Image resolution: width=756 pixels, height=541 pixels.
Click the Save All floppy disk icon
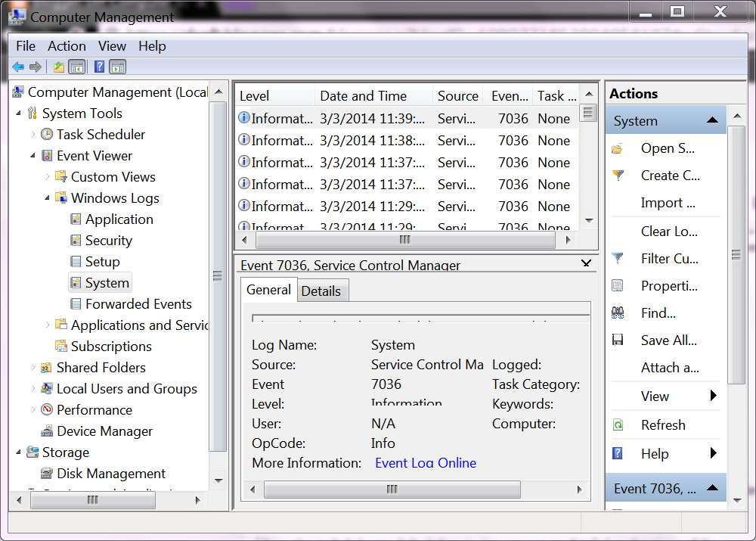tap(618, 340)
